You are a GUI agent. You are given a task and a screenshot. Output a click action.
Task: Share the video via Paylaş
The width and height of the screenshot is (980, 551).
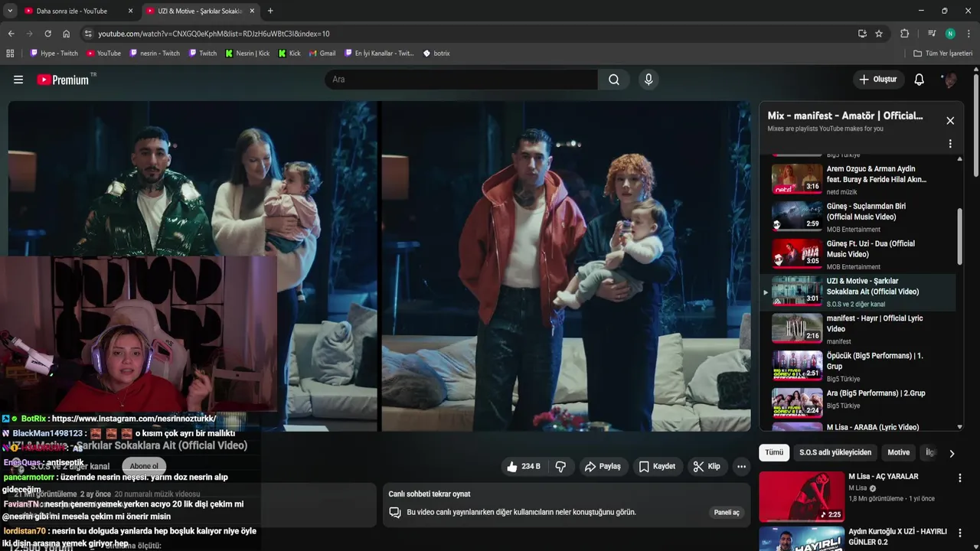(x=603, y=466)
